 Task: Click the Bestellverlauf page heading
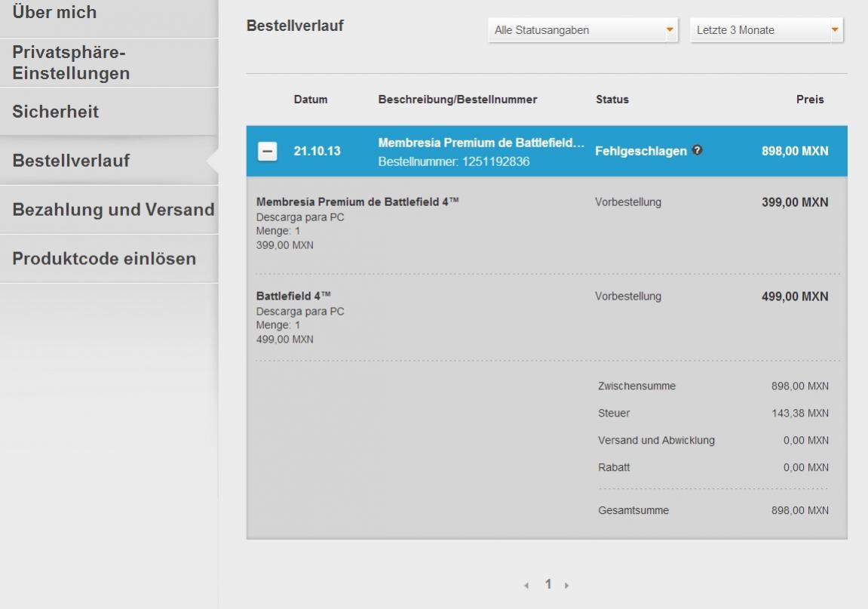click(x=295, y=26)
